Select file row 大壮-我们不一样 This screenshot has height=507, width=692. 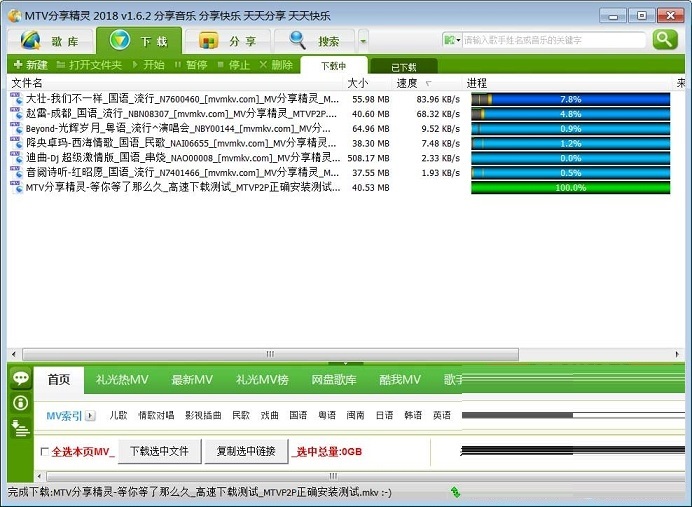[340, 99]
